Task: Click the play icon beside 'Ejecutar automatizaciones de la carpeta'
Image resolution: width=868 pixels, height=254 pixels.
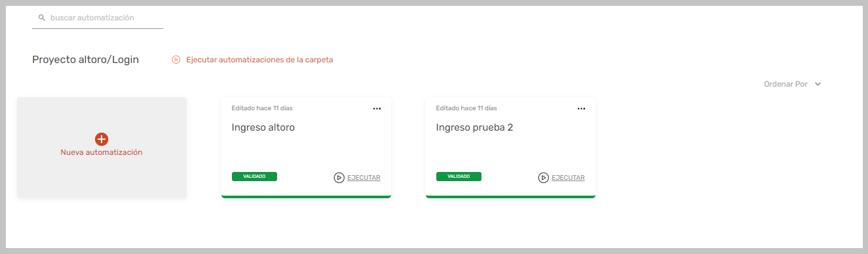Action: click(x=176, y=60)
